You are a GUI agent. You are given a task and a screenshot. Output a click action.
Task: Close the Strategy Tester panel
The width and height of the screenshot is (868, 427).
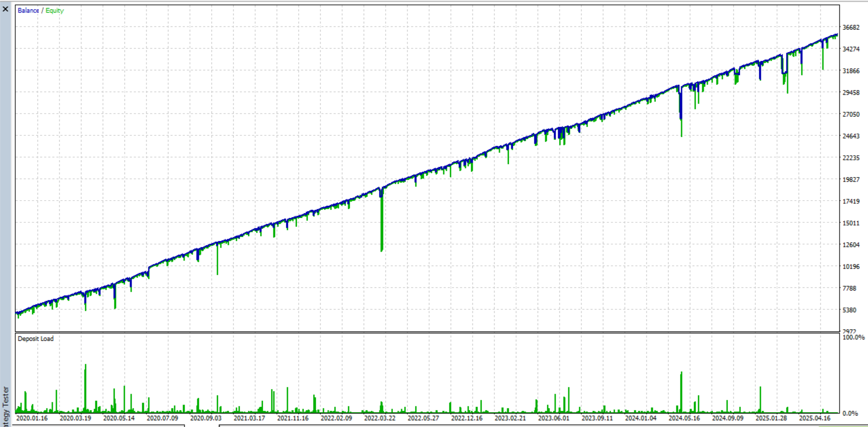(x=5, y=9)
